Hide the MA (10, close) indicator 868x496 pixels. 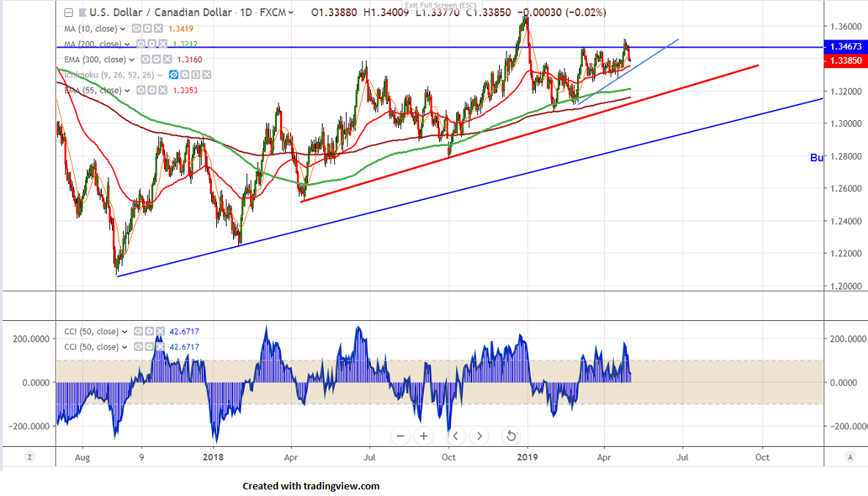pos(136,28)
